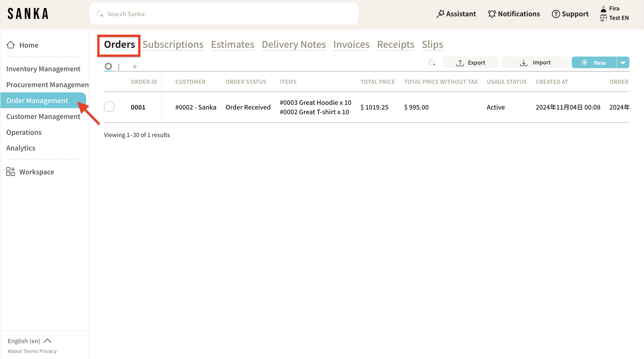
Task: Click the Import button
Action: click(x=535, y=63)
